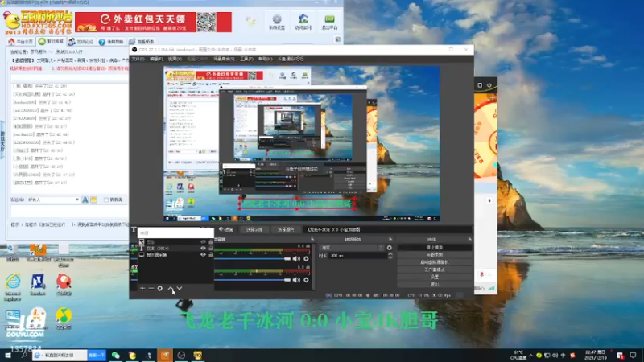The image size is (644, 362).
Task: Click yellow icon next to font A
Action: pyautogui.click(x=93, y=200)
